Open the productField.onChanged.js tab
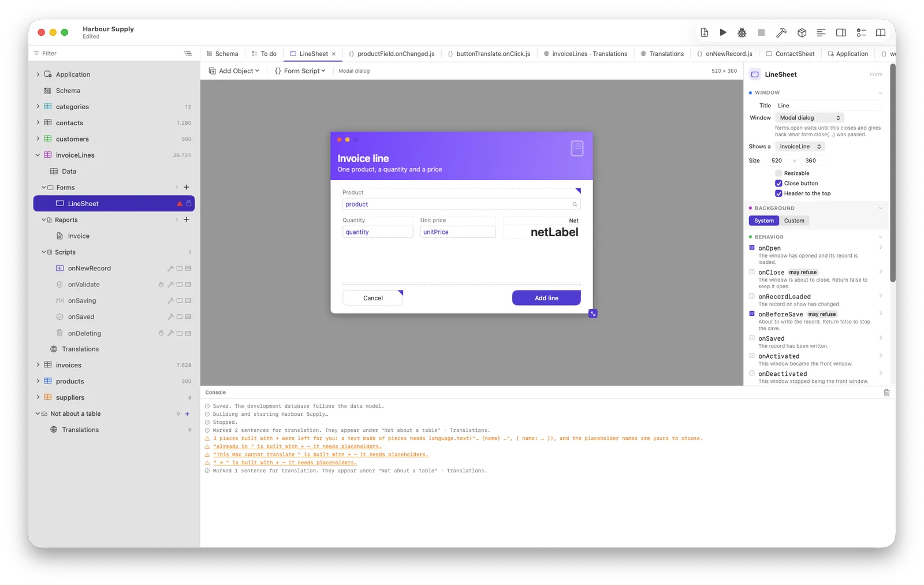 392,54
